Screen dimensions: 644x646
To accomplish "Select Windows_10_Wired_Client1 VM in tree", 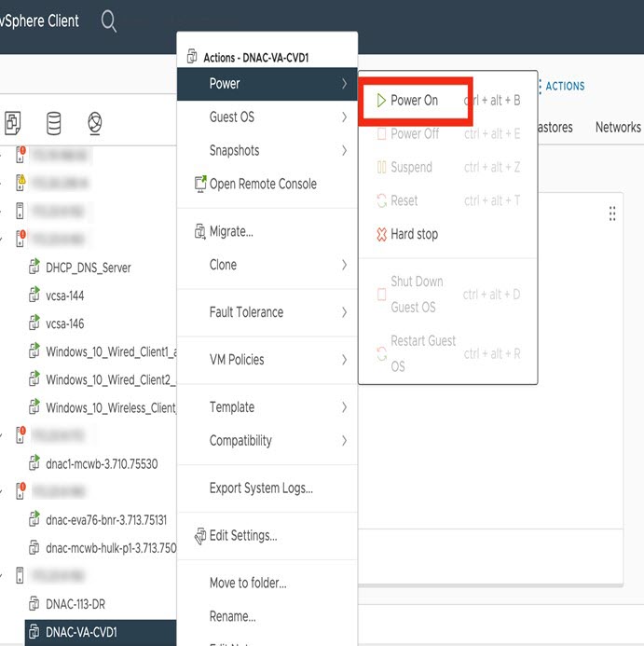I will [111, 351].
